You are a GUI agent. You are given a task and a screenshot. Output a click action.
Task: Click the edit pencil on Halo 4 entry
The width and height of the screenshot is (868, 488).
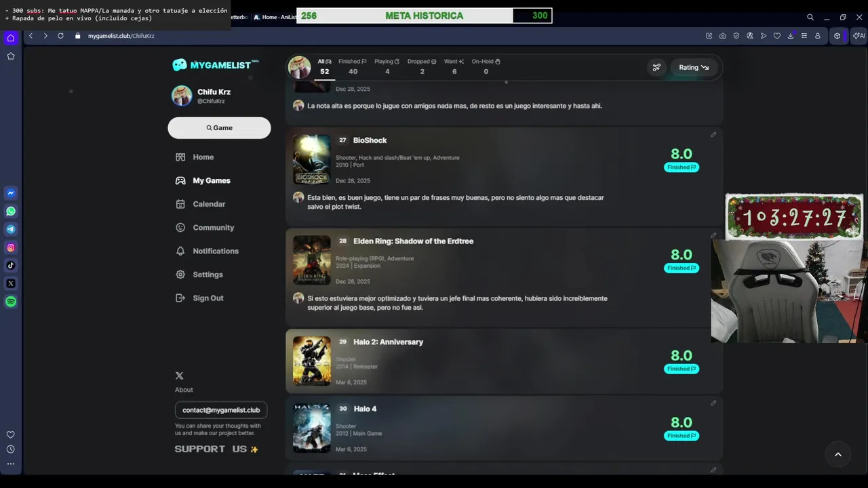713,403
